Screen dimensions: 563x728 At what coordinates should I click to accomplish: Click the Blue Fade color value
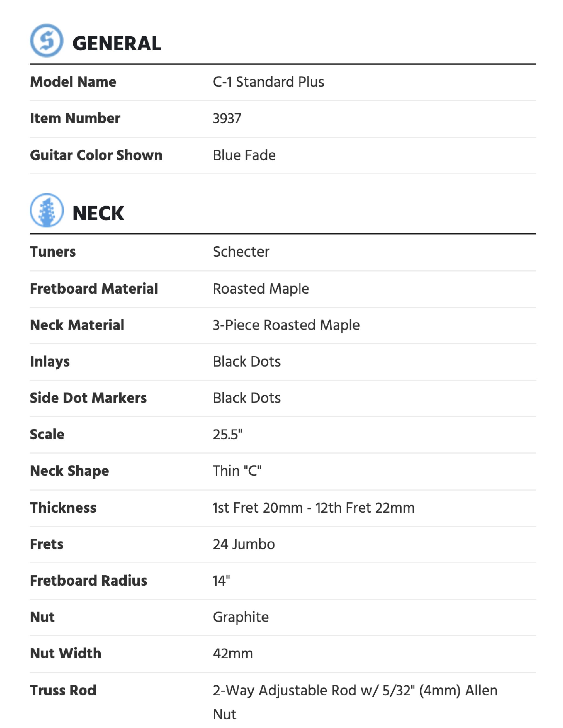click(x=244, y=155)
